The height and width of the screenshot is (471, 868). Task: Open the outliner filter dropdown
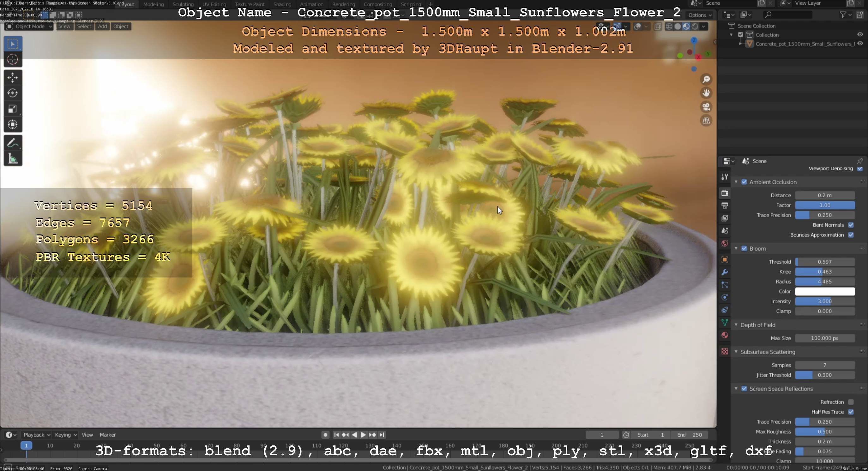pos(846,15)
